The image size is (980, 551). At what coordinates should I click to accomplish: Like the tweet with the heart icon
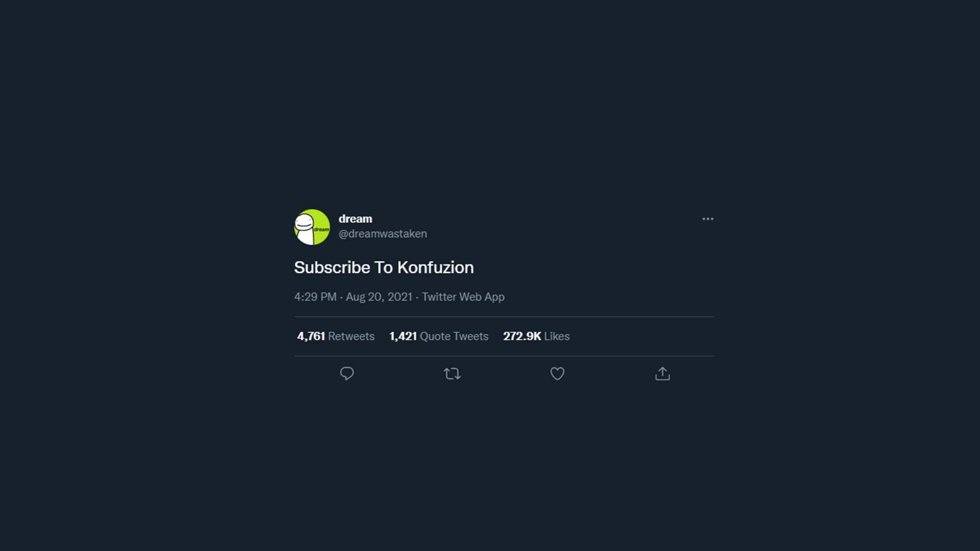[557, 373]
